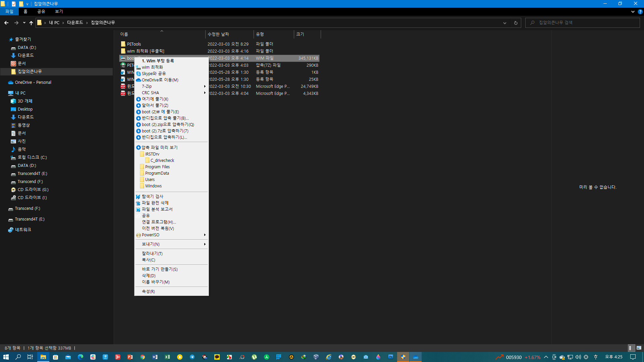Switch to the '공유' ribbon tab
The height and width of the screenshot is (362, 644).
pyautogui.click(x=41, y=11)
